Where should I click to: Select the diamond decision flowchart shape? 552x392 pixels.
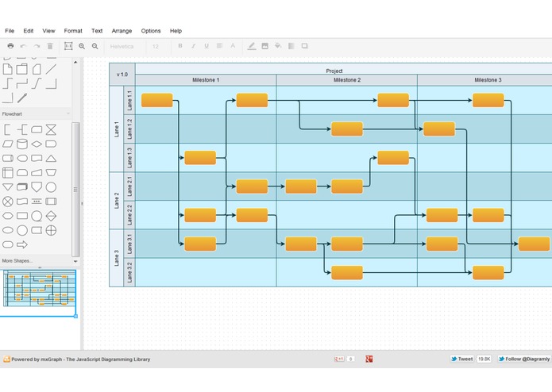tap(37, 144)
